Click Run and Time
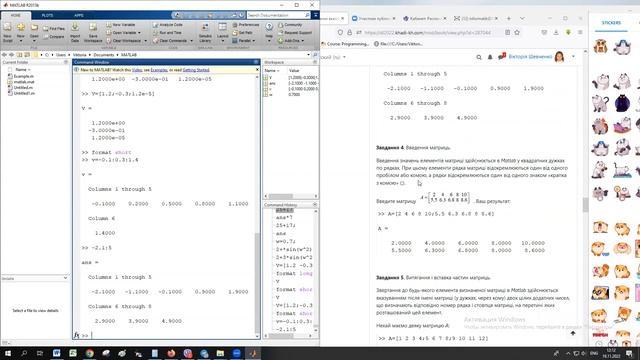Image resolution: width=640 pixels, height=360 pixels. tap(167, 33)
